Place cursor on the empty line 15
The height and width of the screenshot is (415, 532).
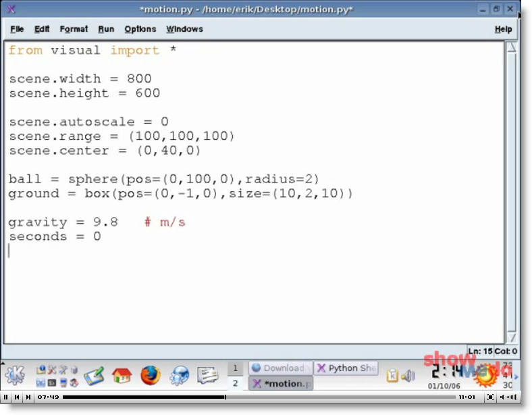255,251
